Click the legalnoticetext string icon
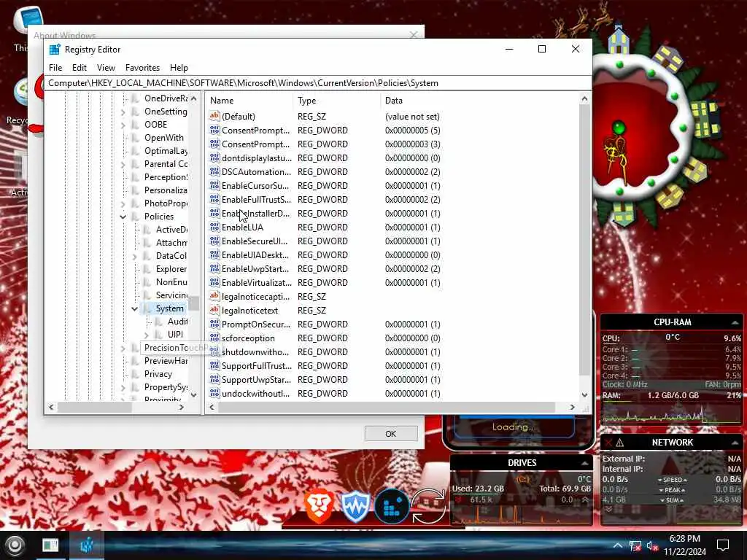 pos(214,310)
